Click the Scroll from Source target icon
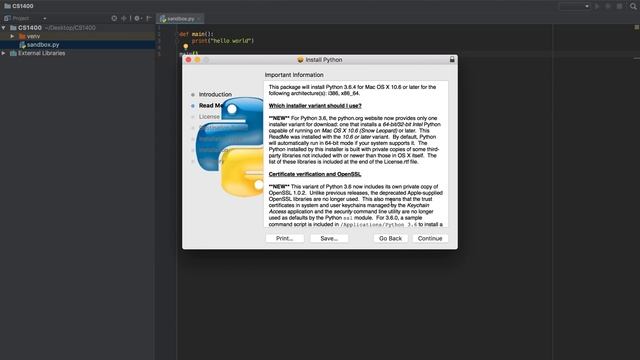 (x=114, y=18)
